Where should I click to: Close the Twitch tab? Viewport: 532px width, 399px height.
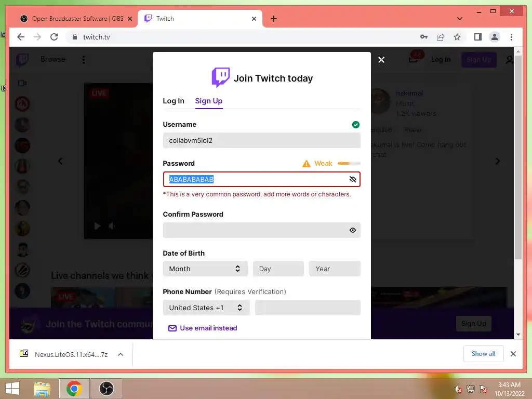coord(254,19)
